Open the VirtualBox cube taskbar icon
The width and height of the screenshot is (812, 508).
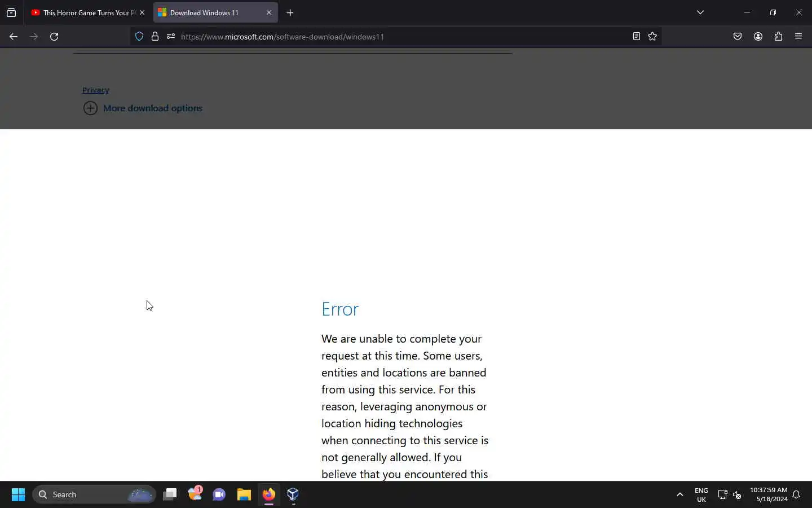293,494
